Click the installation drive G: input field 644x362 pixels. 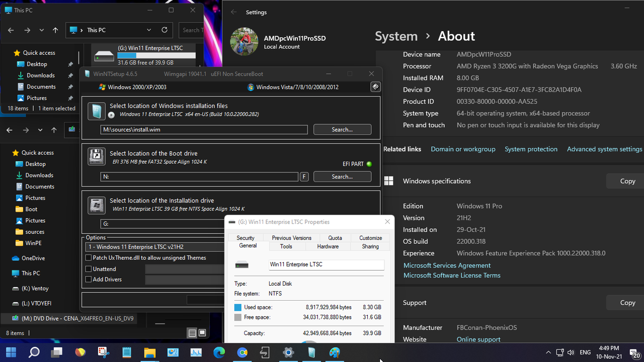tap(162, 224)
